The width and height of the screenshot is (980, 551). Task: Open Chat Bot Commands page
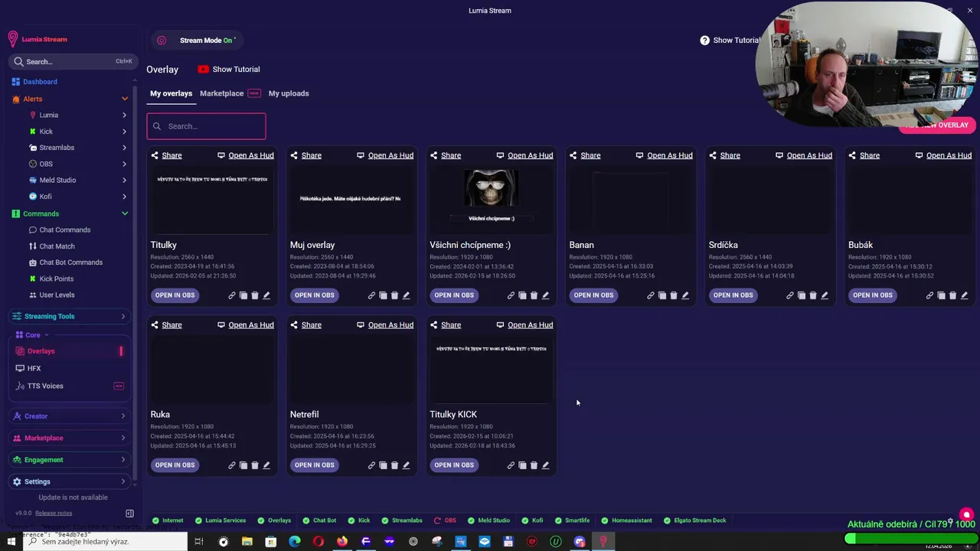click(x=70, y=262)
